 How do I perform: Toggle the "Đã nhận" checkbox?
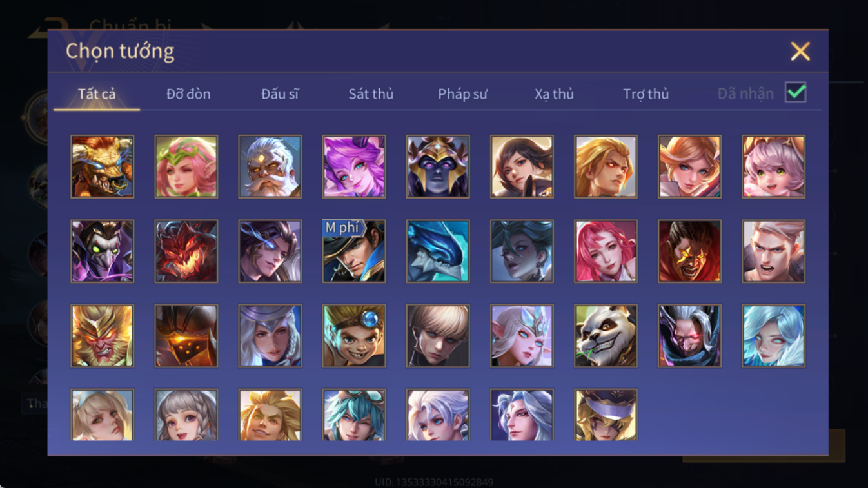click(x=795, y=93)
